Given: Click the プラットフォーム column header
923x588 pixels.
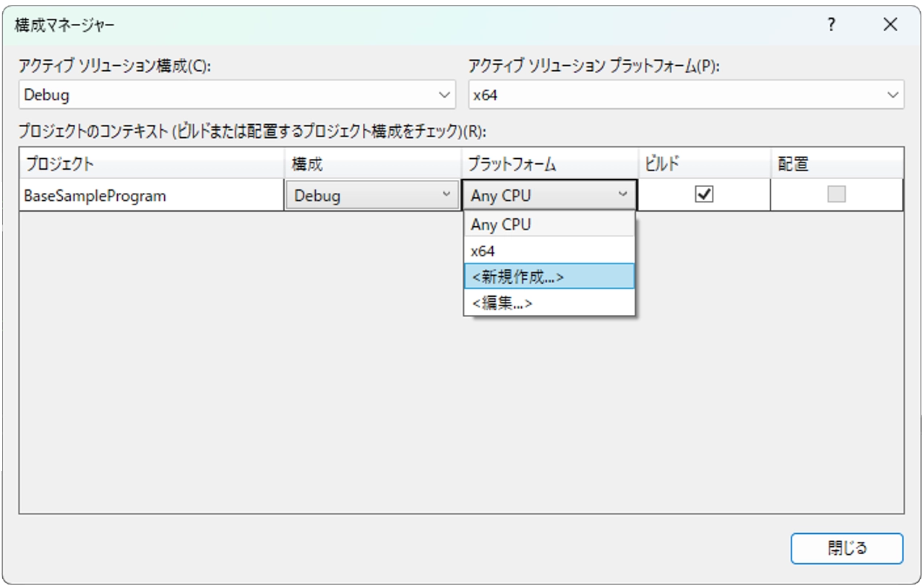Looking at the screenshot, I should coord(549,164).
